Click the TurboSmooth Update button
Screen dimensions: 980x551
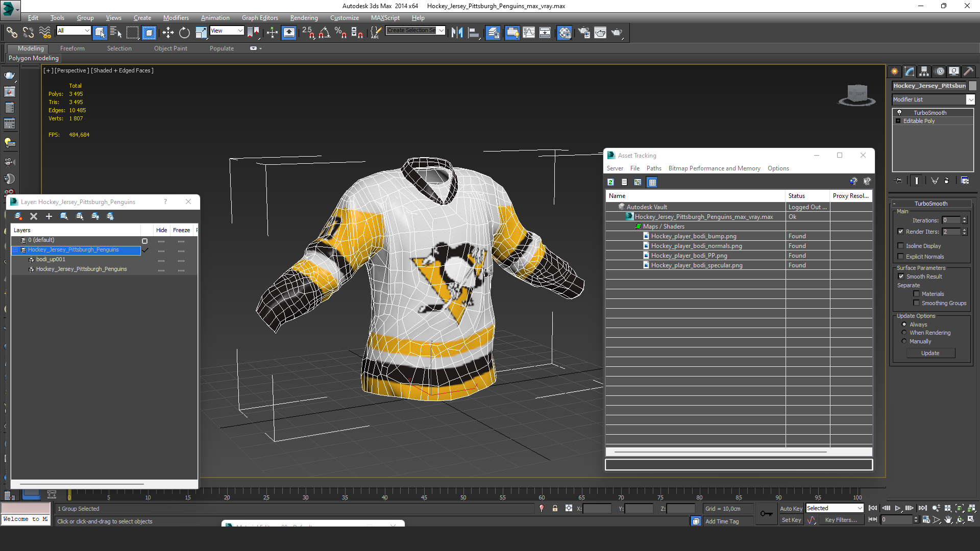click(x=930, y=353)
